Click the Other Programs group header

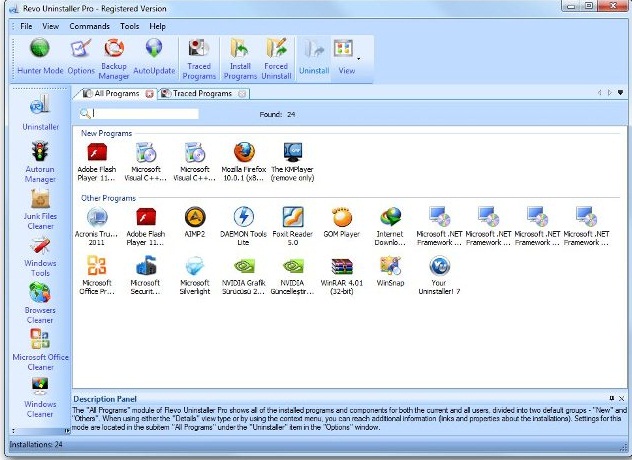(108, 198)
